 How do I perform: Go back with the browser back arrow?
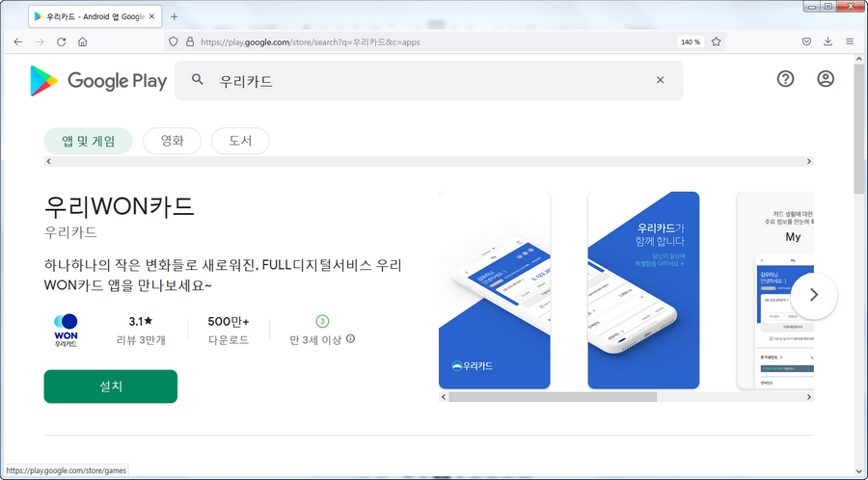pyautogui.click(x=18, y=42)
